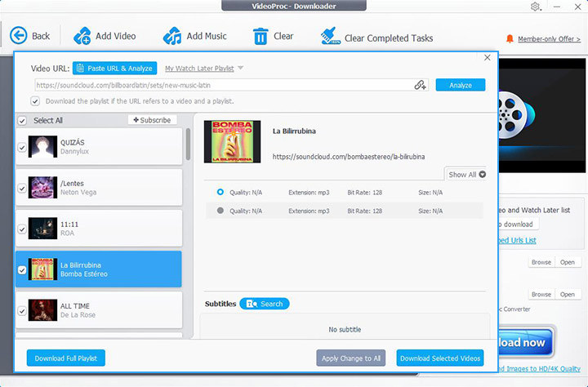The width and height of the screenshot is (588, 387).
Task: Click the playlist vertical scrollbar
Action: pyautogui.click(x=188, y=144)
